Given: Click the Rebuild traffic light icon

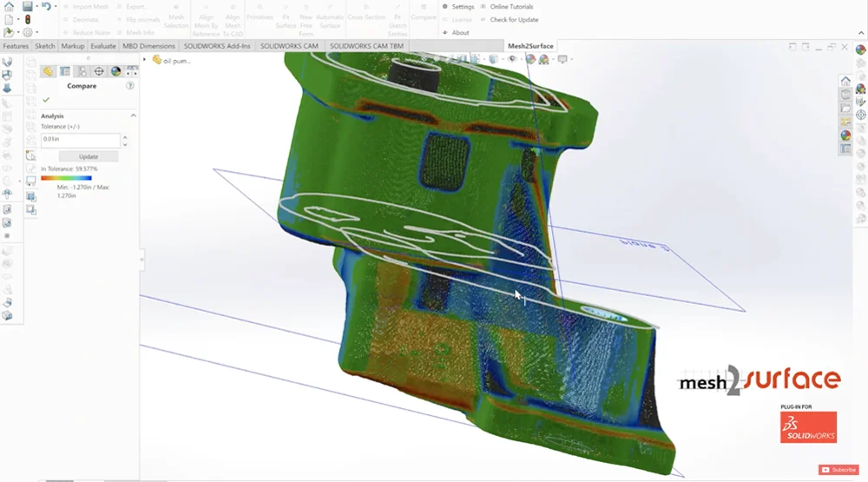Looking at the screenshot, I should pyautogui.click(x=28, y=19).
